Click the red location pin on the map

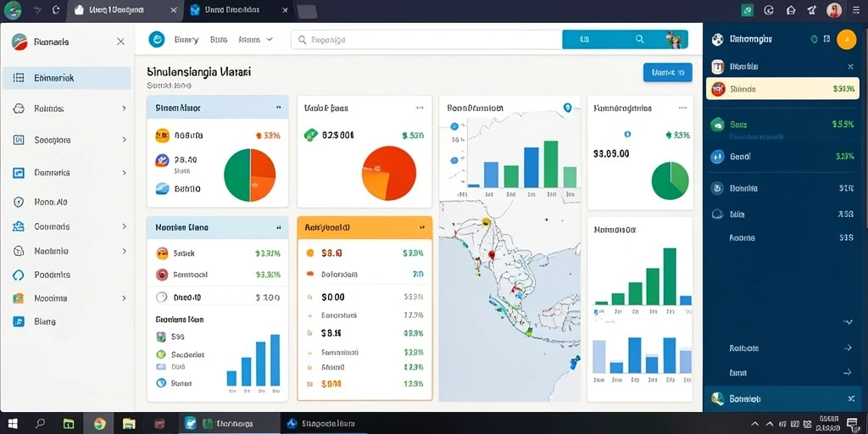tap(491, 254)
